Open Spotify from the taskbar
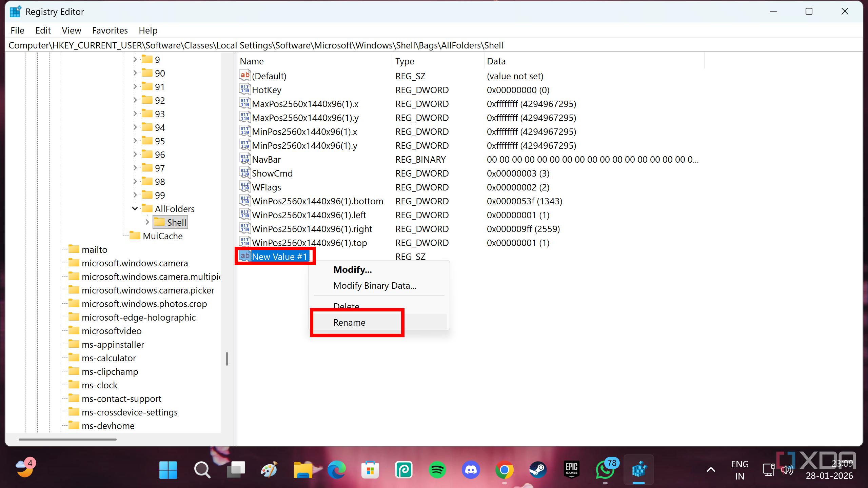This screenshot has width=868, height=488. coord(437,470)
